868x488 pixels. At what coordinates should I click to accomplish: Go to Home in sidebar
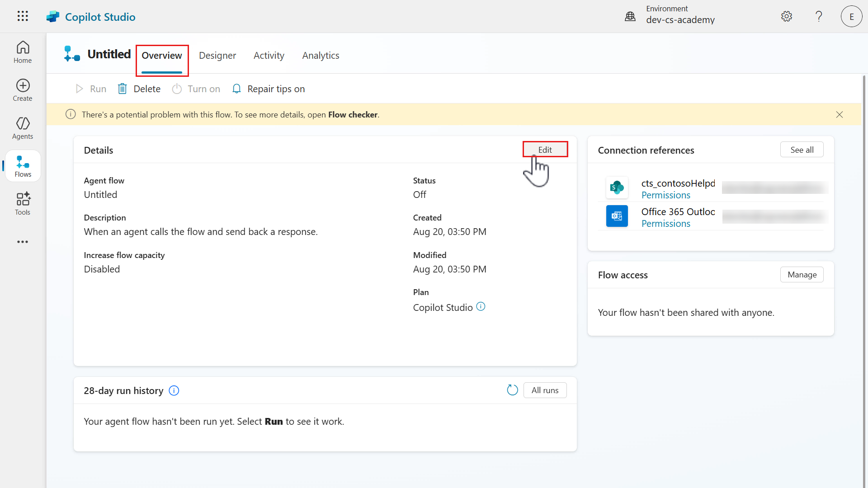[x=23, y=52]
